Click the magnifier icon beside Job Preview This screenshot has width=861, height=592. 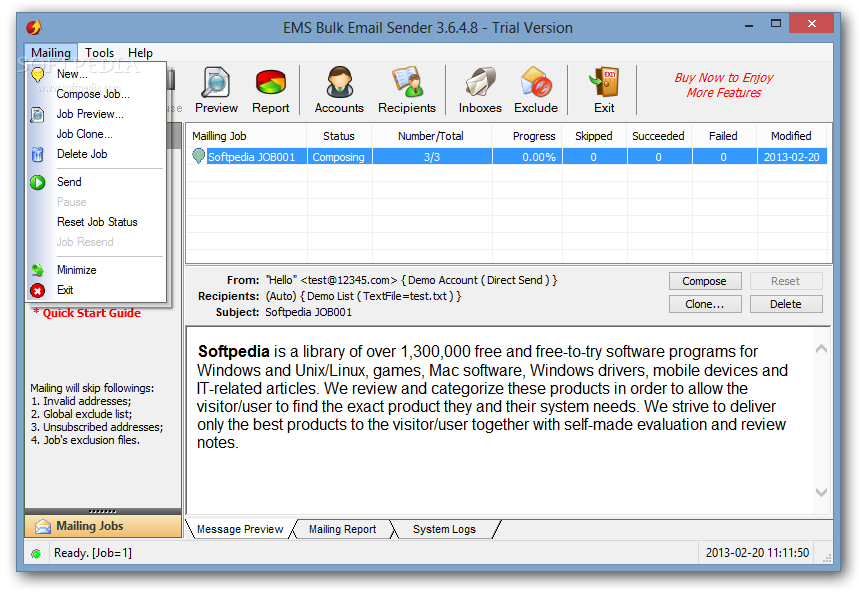tap(37, 114)
